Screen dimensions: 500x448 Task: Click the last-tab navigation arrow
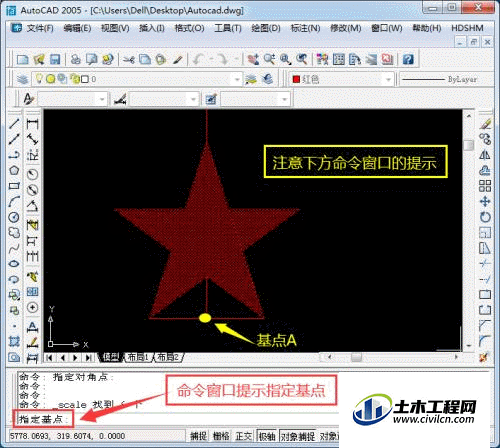click(88, 358)
